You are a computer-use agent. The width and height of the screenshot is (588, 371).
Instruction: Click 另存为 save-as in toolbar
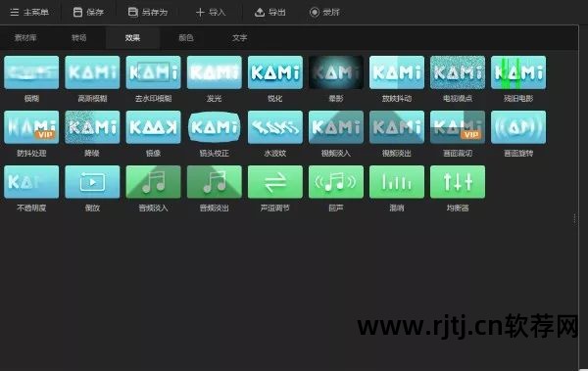coord(147,13)
